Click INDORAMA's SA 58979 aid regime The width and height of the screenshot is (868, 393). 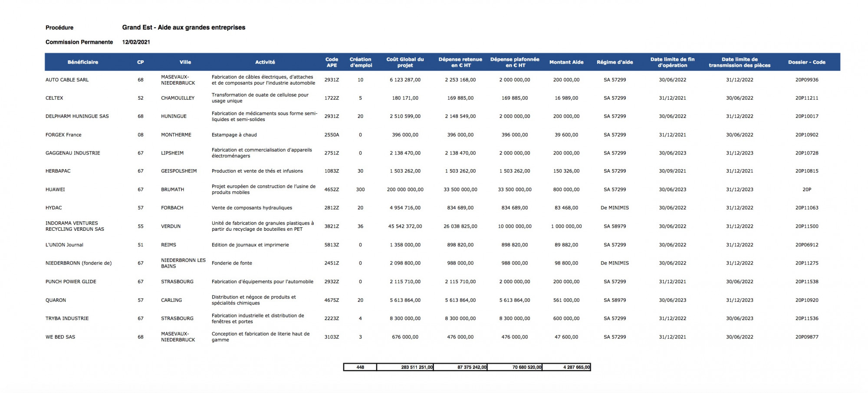(x=615, y=226)
